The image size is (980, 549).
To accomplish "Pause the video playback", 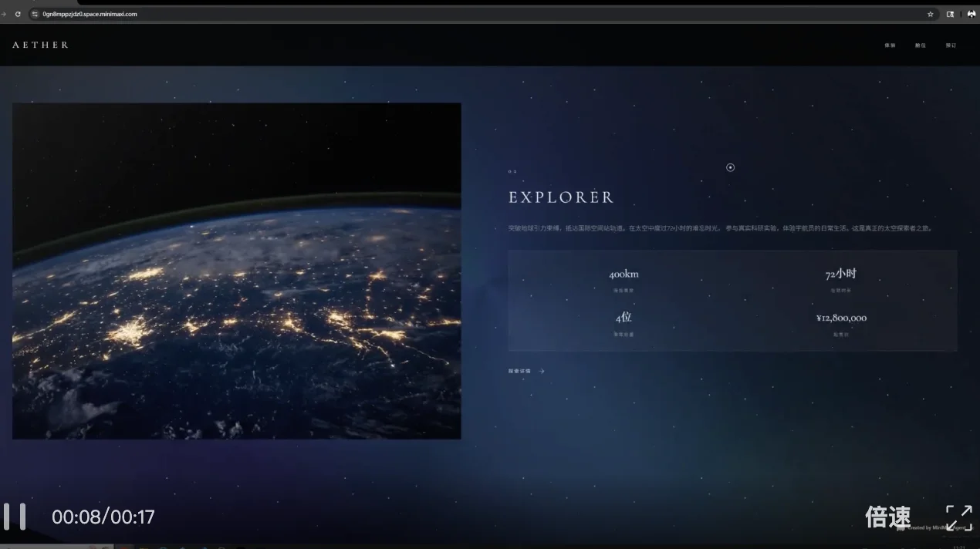I will [x=15, y=517].
